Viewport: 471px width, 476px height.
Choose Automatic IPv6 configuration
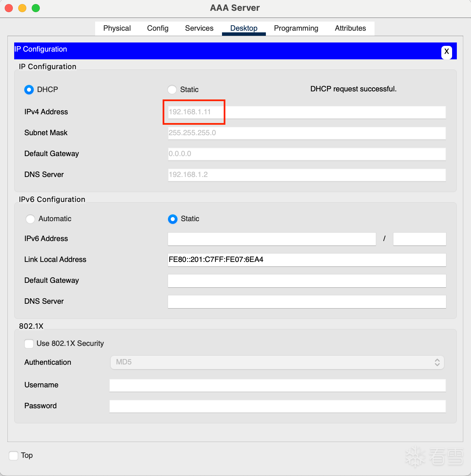pyautogui.click(x=30, y=219)
